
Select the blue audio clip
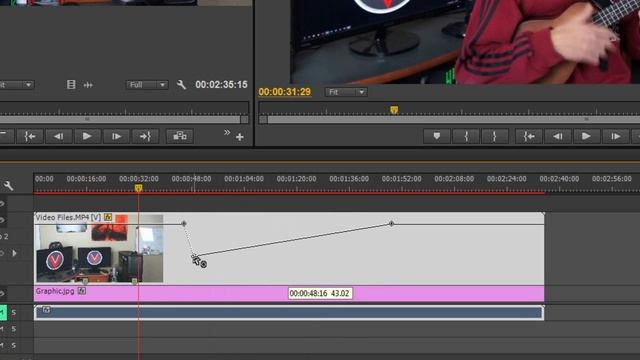pyautogui.click(x=289, y=313)
